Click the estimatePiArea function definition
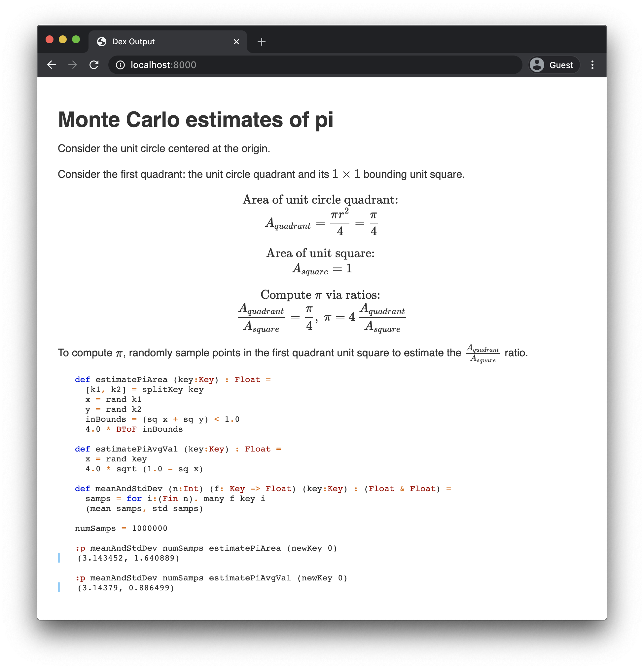 [131, 379]
